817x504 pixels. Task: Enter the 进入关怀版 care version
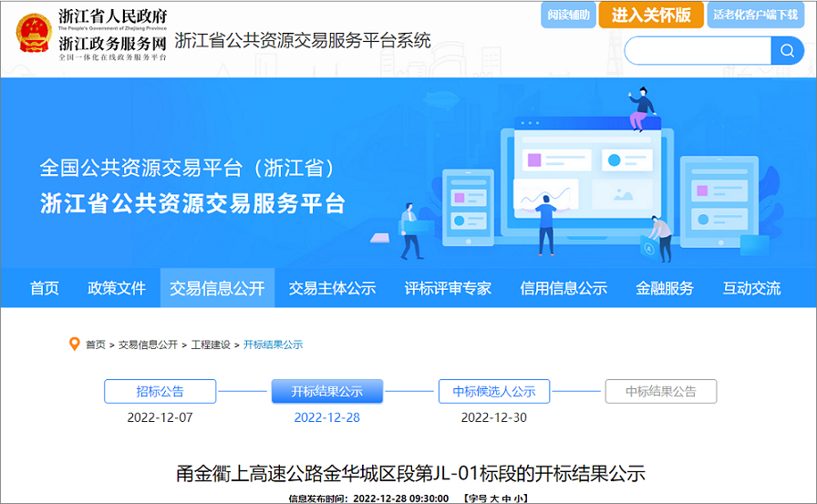click(651, 15)
